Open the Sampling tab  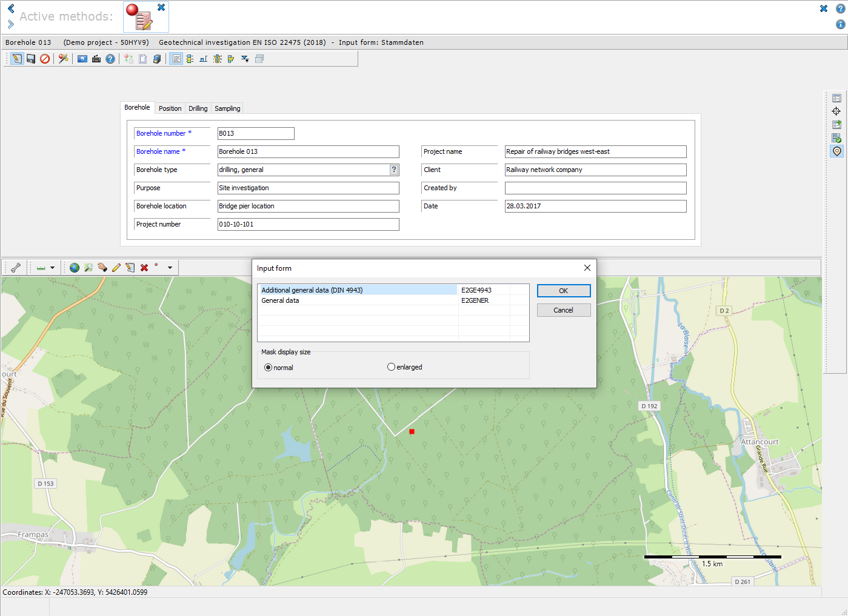pyautogui.click(x=227, y=108)
